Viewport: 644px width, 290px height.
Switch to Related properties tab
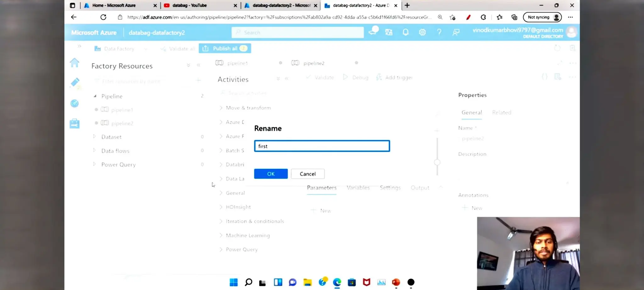[x=502, y=112]
